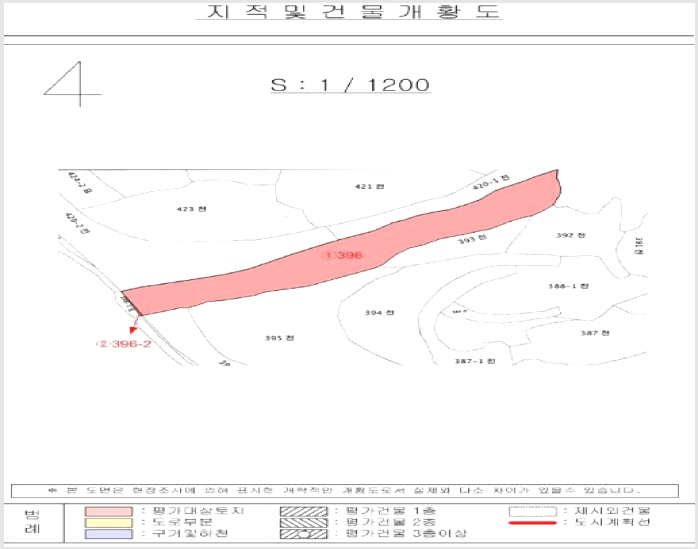Click the red 396-2 parcel label

coord(124,344)
